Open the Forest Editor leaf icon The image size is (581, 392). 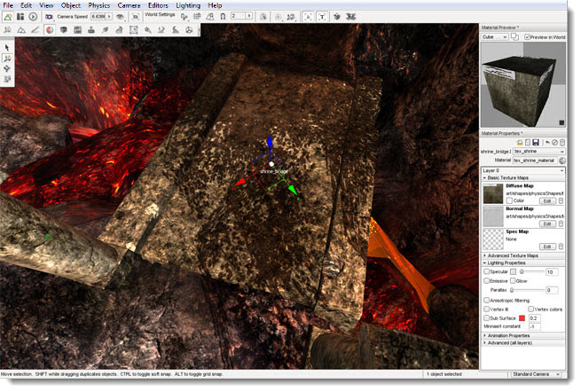(x=106, y=30)
